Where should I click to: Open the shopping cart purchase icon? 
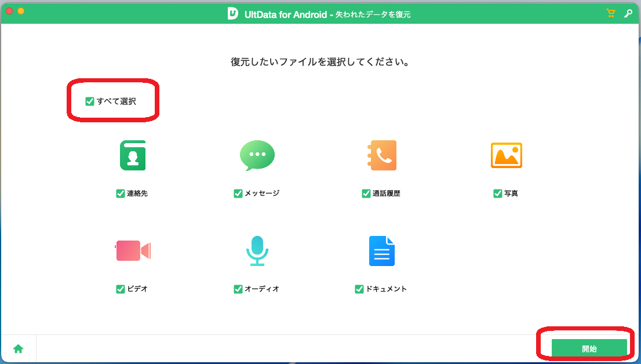pyautogui.click(x=611, y=13)
